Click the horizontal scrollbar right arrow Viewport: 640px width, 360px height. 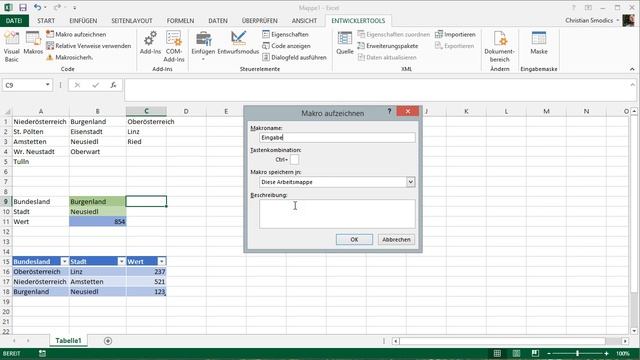pyautogui.click(x=625, y=341)
